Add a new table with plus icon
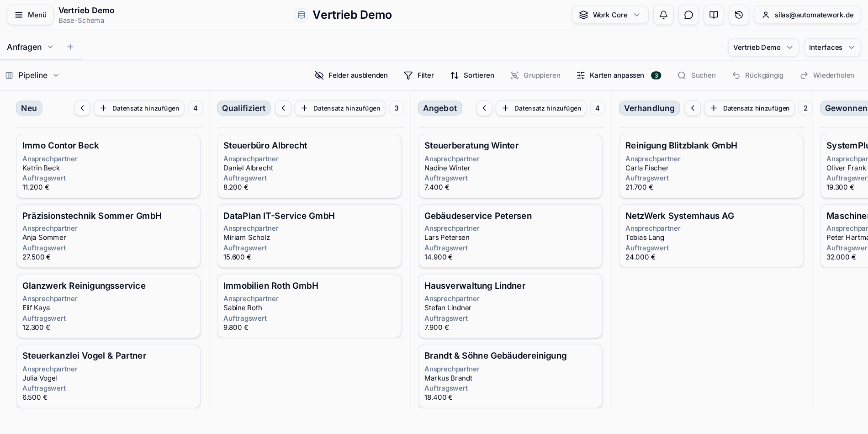 tap(70, 47)
